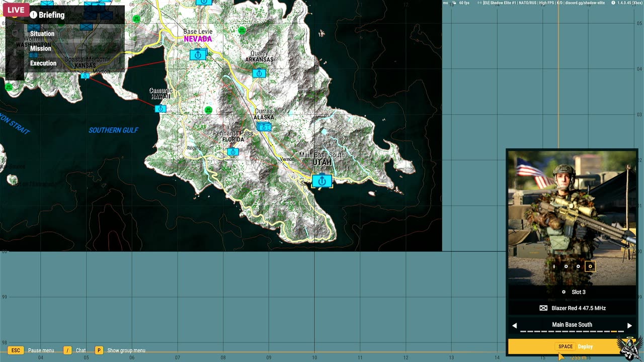Click the Blazer Red 4 47.5 MHz text
The height and width of the screenshot is (362, 644).
[x=579, y=308]
